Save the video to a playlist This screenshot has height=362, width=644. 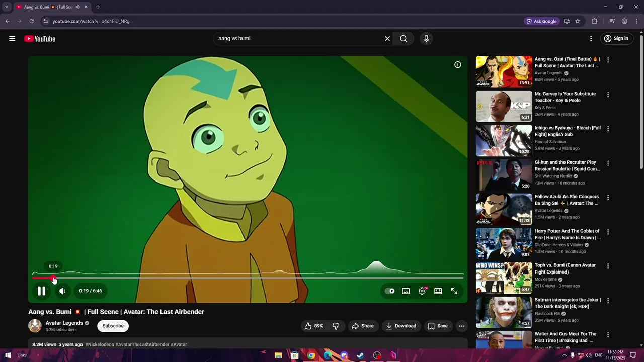[438, 326]
